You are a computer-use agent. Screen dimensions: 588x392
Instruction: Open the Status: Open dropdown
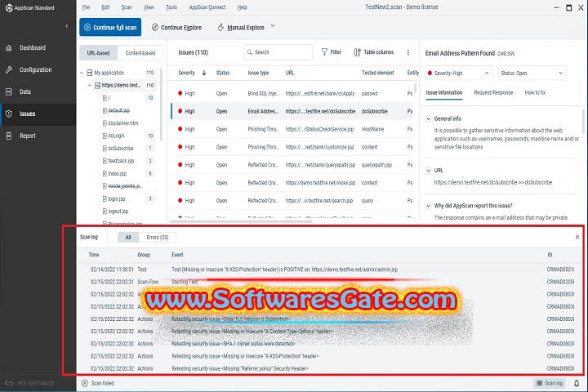532,73
